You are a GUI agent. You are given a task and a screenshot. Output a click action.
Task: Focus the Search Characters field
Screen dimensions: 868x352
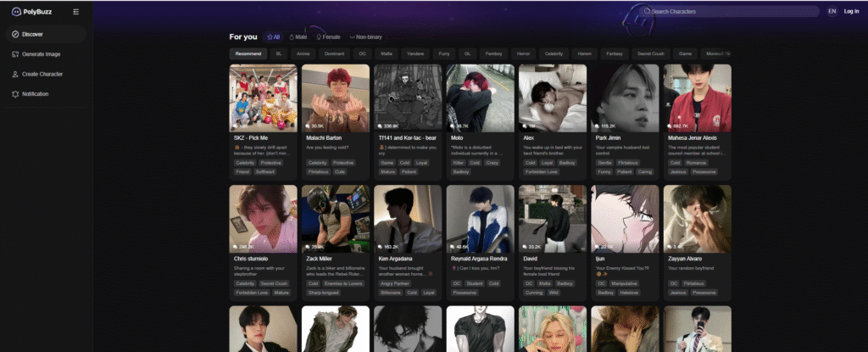730,12
